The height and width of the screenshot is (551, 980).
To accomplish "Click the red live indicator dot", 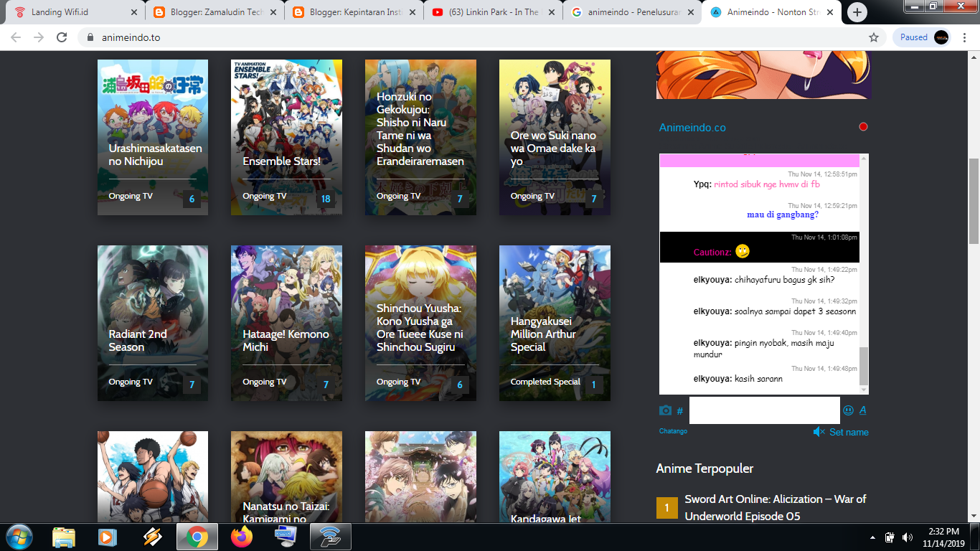I will (863, 127).
